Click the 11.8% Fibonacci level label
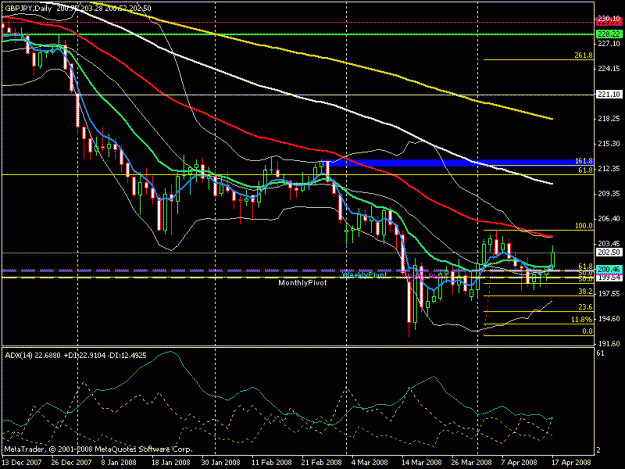The width and height of the screenshot is (625, 469). pyautogui.click(x=582, y=320)
